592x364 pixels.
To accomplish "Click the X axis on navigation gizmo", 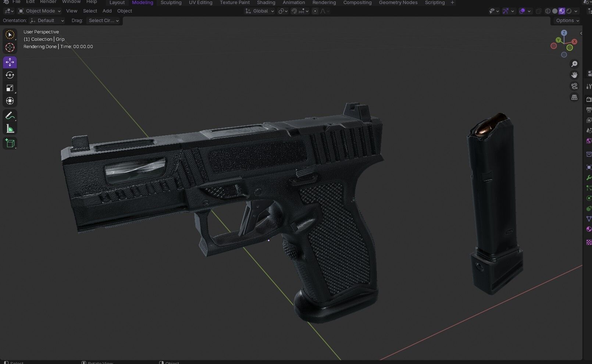I will point(574,42).
